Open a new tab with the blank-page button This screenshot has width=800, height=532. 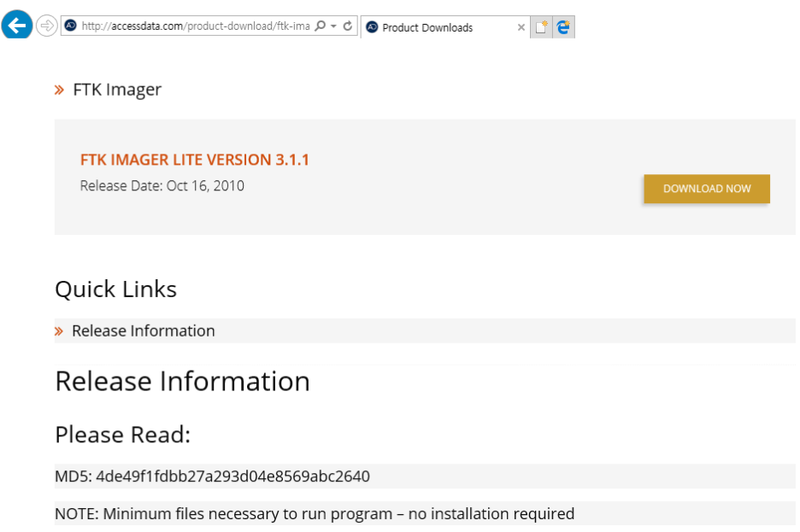541,27
